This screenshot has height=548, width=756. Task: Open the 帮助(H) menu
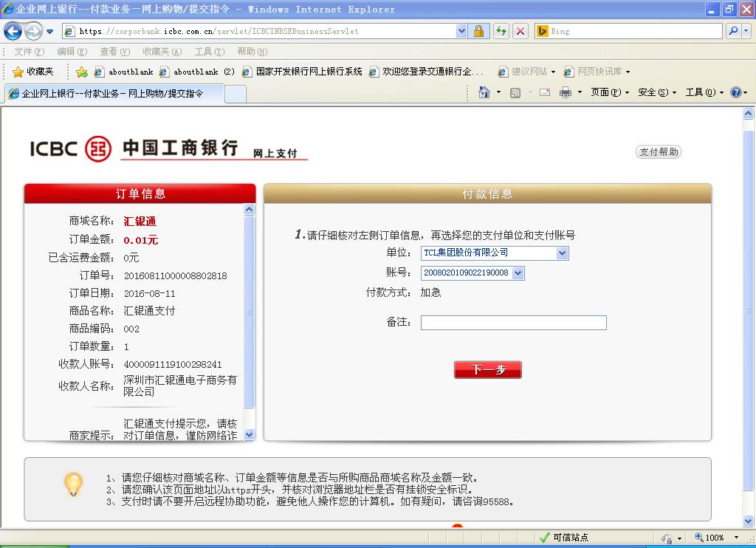[x=252, y=52]
